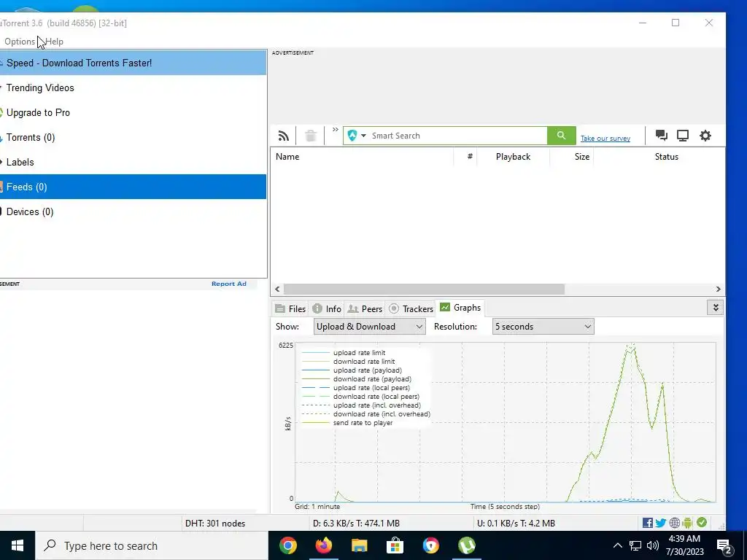Click the download rate status D: 6.3 KB/s

tap(356, 524)
